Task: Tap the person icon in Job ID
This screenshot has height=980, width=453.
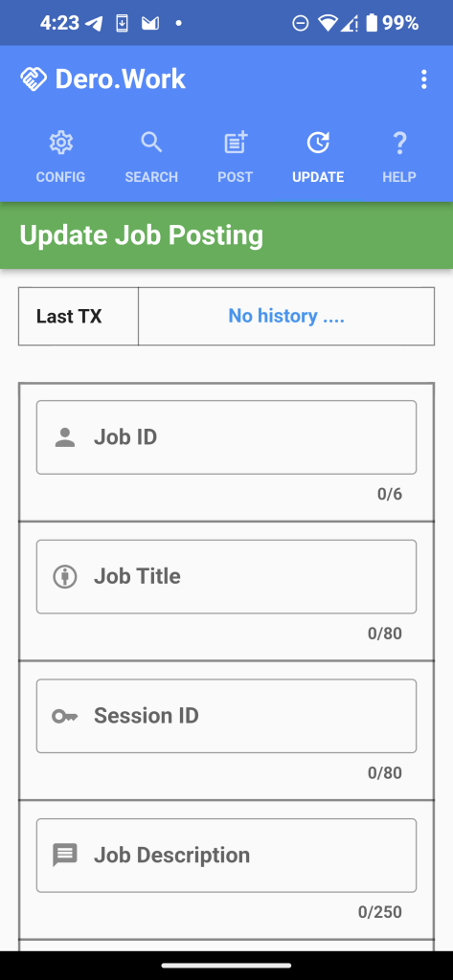Action: pyautogui.click(x=64, y=437)
